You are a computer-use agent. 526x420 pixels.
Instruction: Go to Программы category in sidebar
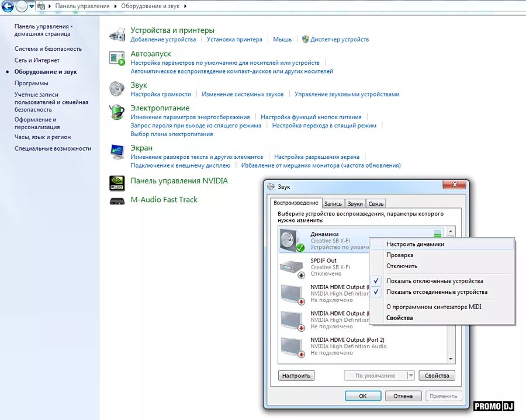[x=31, y=83]
